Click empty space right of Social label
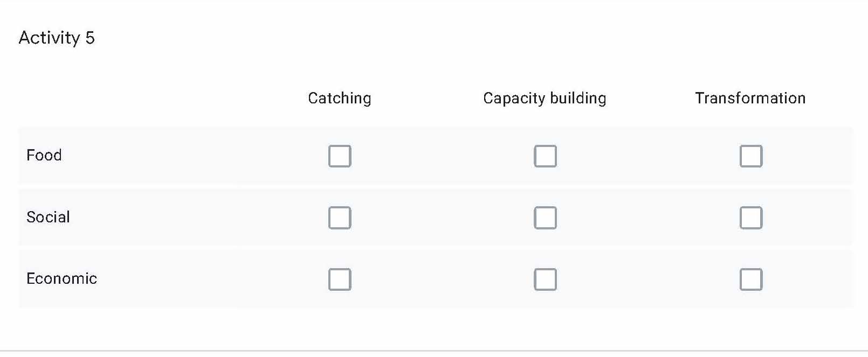The image size is (868, 357). (189, 218)
